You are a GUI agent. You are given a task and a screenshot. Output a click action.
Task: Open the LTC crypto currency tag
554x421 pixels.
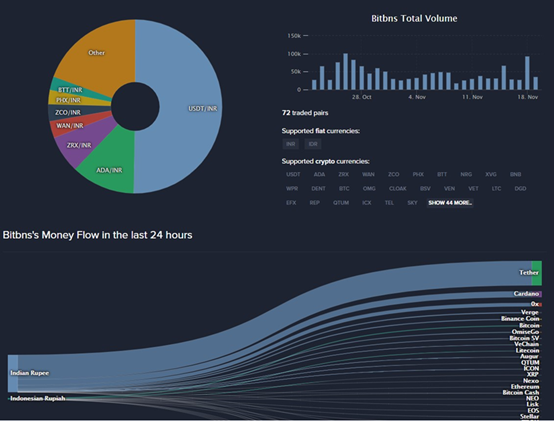(x=496, y=189)
